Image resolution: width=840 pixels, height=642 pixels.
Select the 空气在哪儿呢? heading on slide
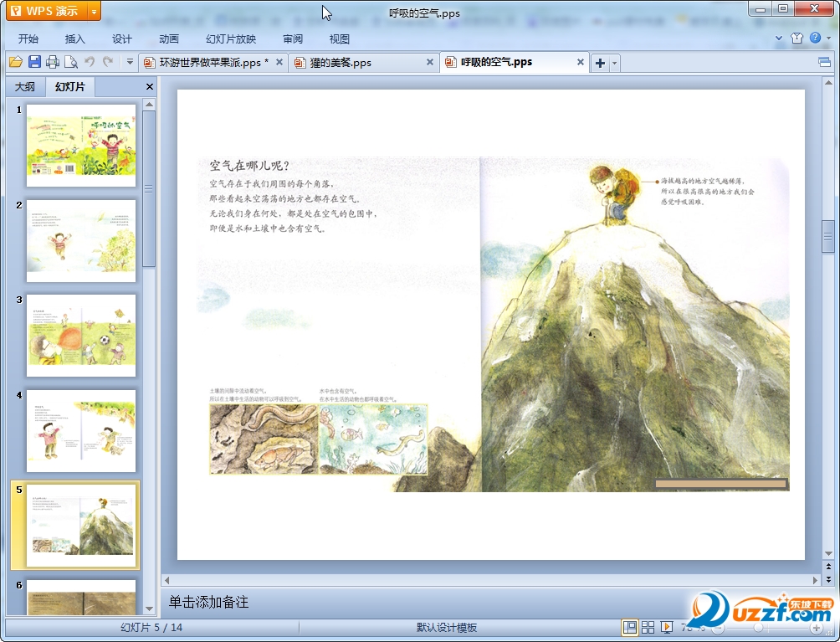click(249, 166)
